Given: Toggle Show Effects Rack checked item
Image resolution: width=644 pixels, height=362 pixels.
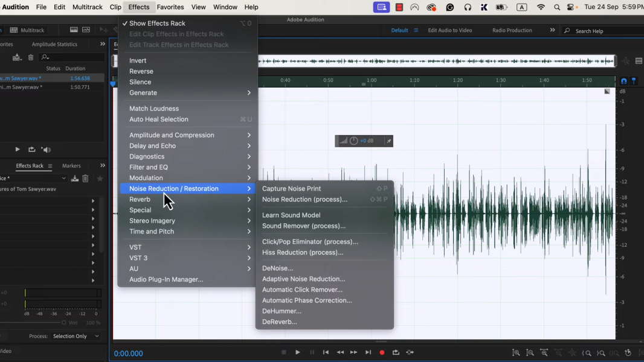Looking at the screenshot, I should pyautogui.click(x=187, y=24).
